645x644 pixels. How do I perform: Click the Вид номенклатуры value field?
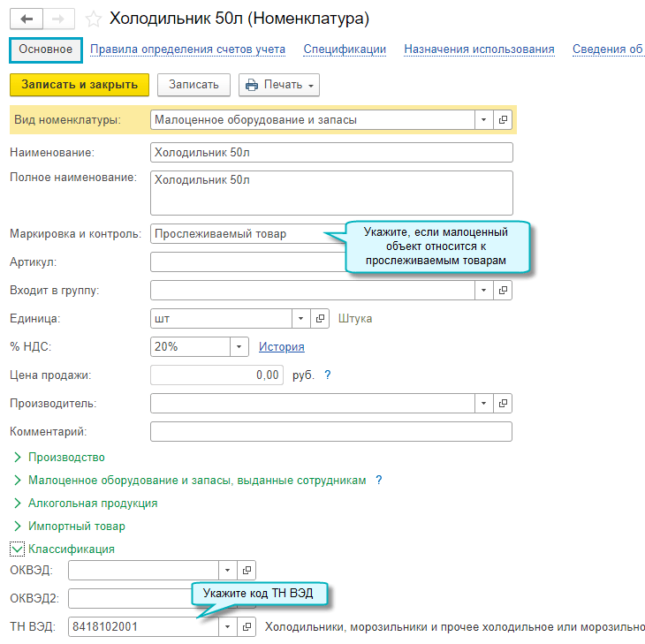[313, 119]
